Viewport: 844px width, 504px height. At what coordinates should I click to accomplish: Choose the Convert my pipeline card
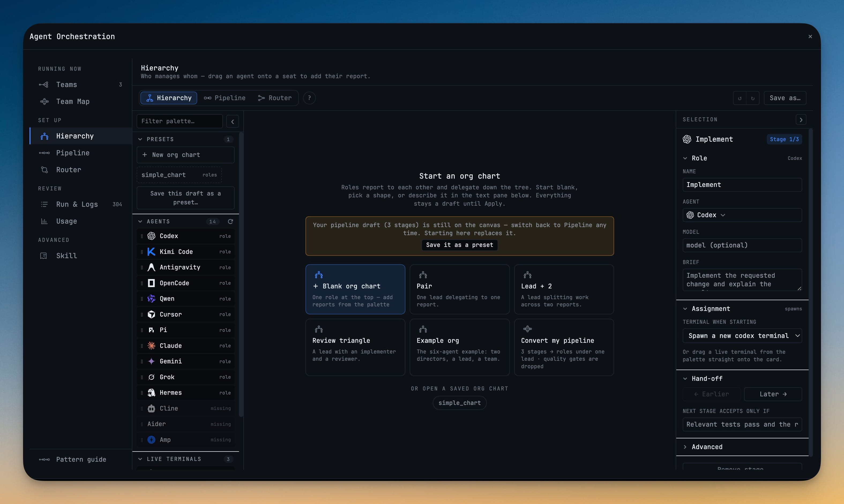564,347
